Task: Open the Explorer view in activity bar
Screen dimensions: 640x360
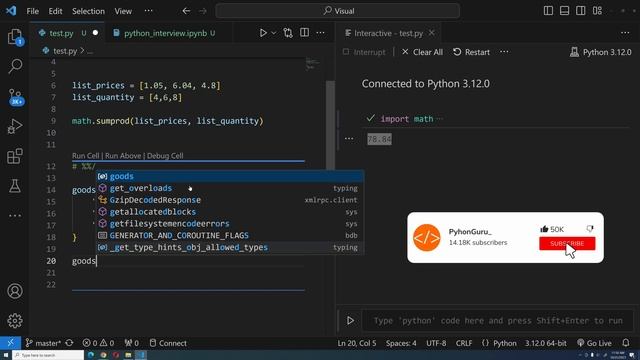Action: pyautogui.click(x=15, y=37)
